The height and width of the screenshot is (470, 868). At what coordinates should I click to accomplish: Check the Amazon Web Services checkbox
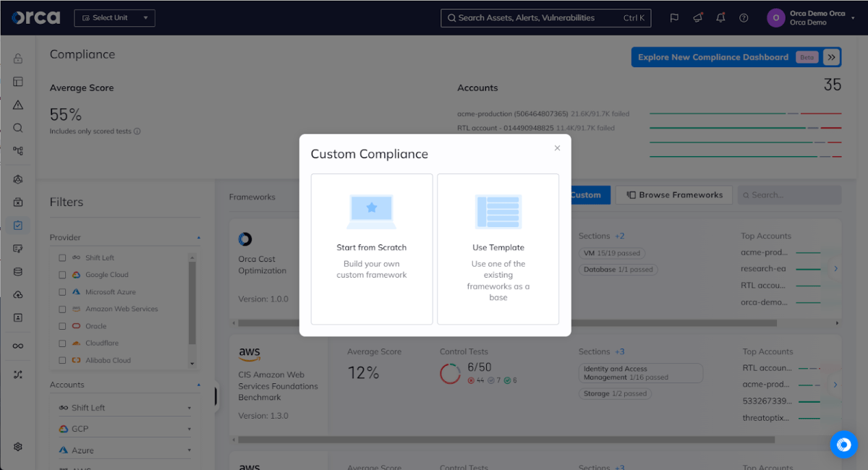point(62,309)
